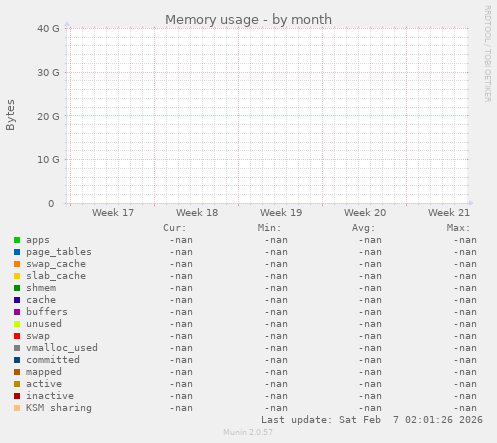Image resolution: width=497 pixels, height=443 pixels.
Task: Click the 'Last update' timestamp text
Action: coord(372,420)
